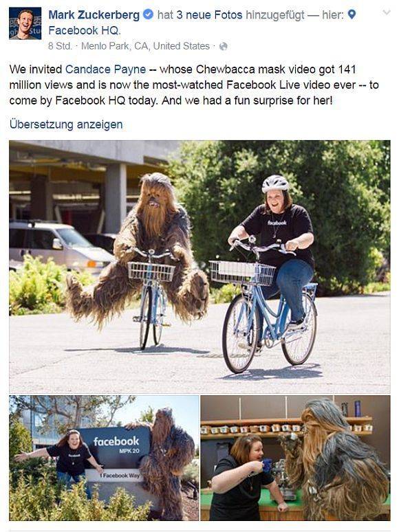This screenshot has height=532, width=399.
Task: Open the Facebook HQ location link
Action: [84, 30]
